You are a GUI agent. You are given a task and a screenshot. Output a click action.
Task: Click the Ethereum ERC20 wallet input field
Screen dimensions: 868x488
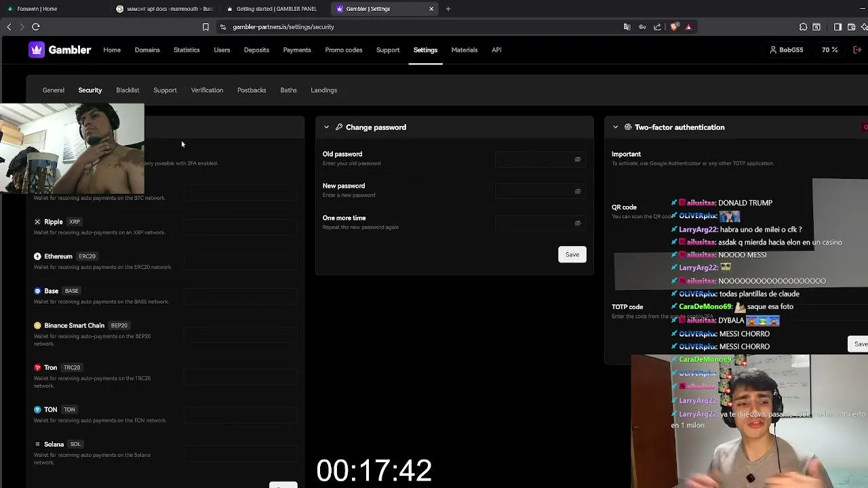click(x=240, y=262)
